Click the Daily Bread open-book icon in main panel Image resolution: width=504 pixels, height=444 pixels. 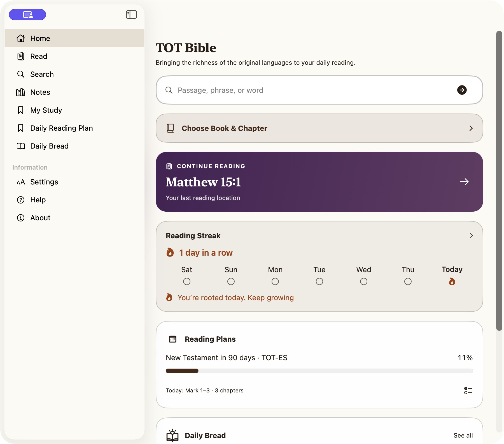(172, 435)
